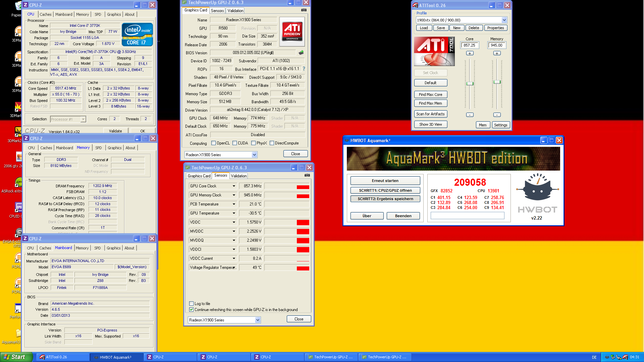Screen dimensions: 644x362
Task: Open SPD tab in CPU-Z Memory window
Action: click(x=98, y=148)
